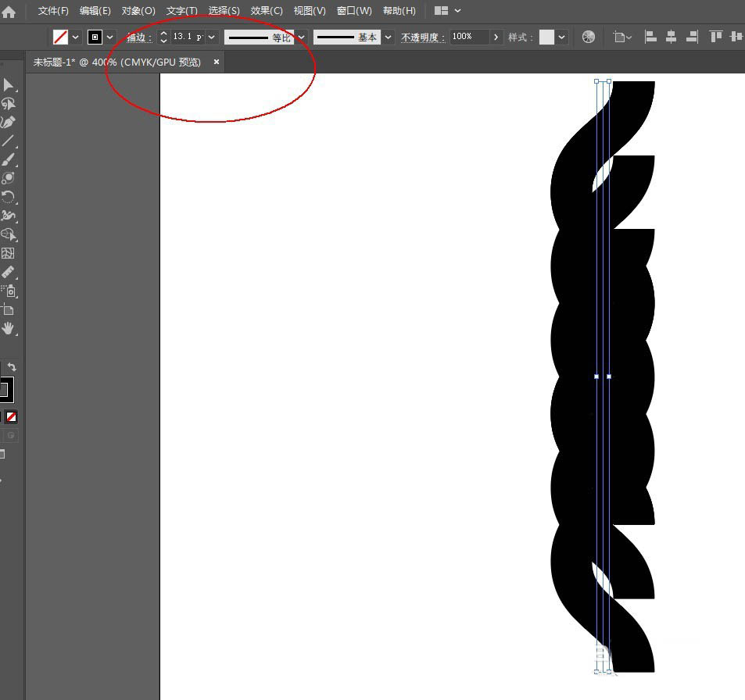Image resolution: width=745 pixels, height=700 pixels.
Task: Open the 描边 stroke panel link
Action: tap(138, 37)
